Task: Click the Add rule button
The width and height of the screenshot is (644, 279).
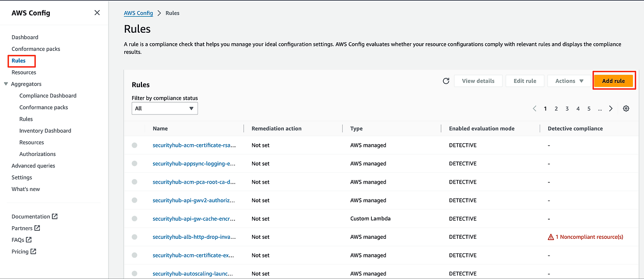Action: click(613, 81)
